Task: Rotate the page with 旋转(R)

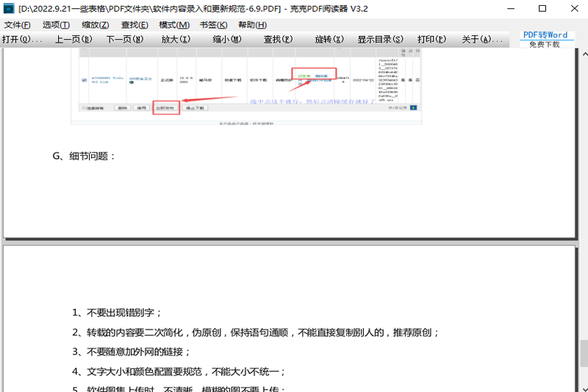Action: [329, 39]
